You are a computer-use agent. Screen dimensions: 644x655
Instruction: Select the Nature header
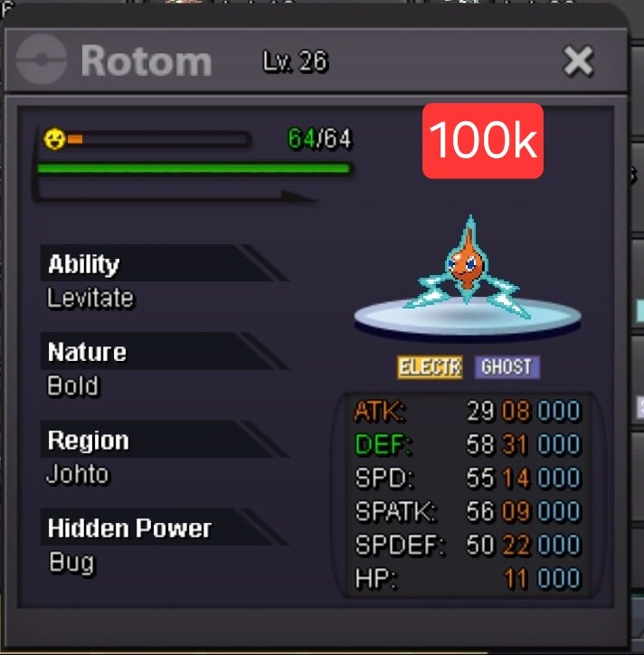(x=164, y=351)
